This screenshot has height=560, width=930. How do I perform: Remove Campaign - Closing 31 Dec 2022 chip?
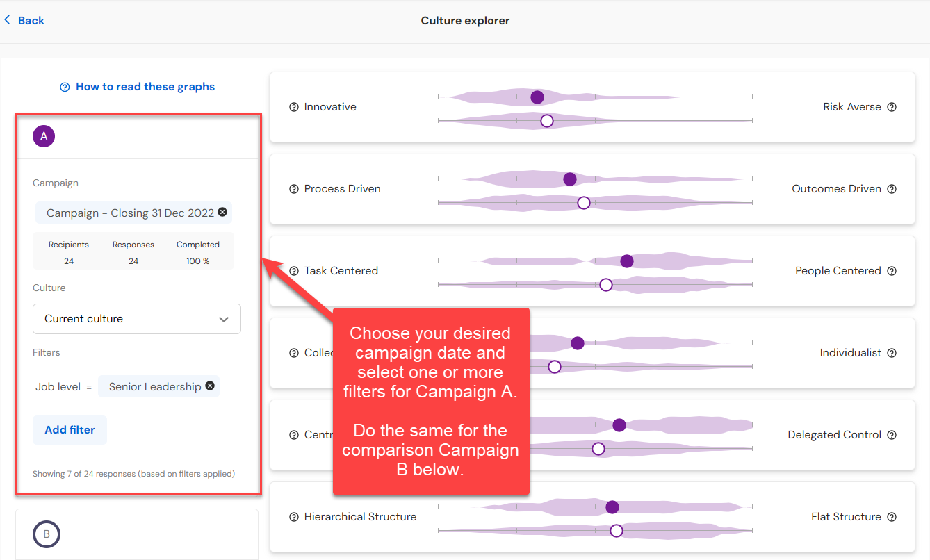click(x=222, y=212)
